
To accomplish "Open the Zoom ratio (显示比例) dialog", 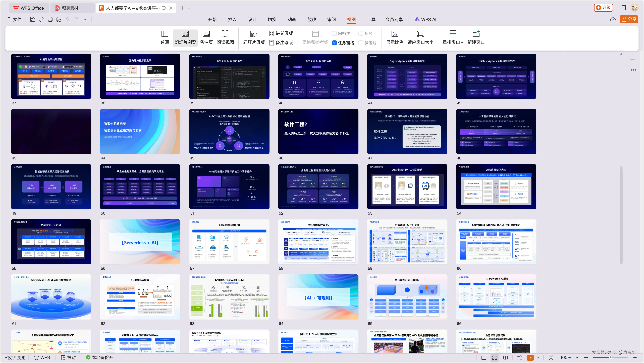I will pyautogui.click(x=395, y=37).
